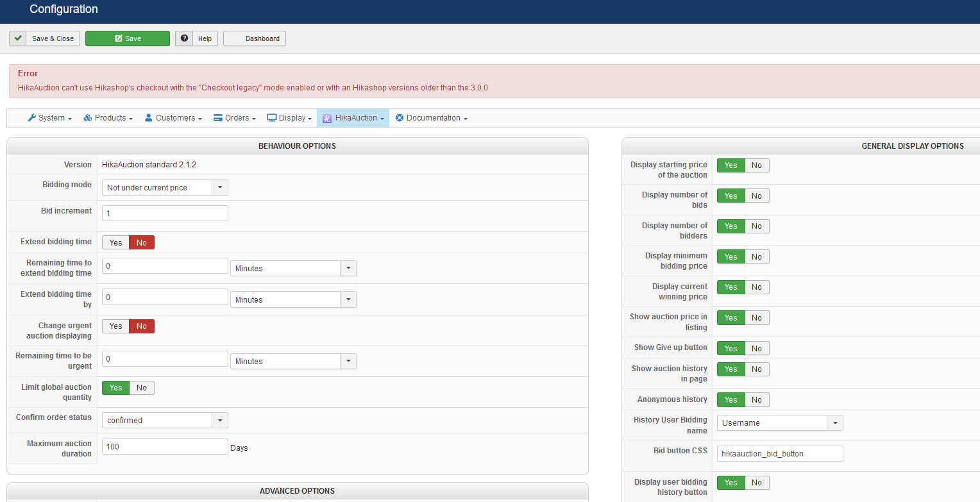
Task: Focus the Remaining time to be urgent field
Action: tap(165, 358)
